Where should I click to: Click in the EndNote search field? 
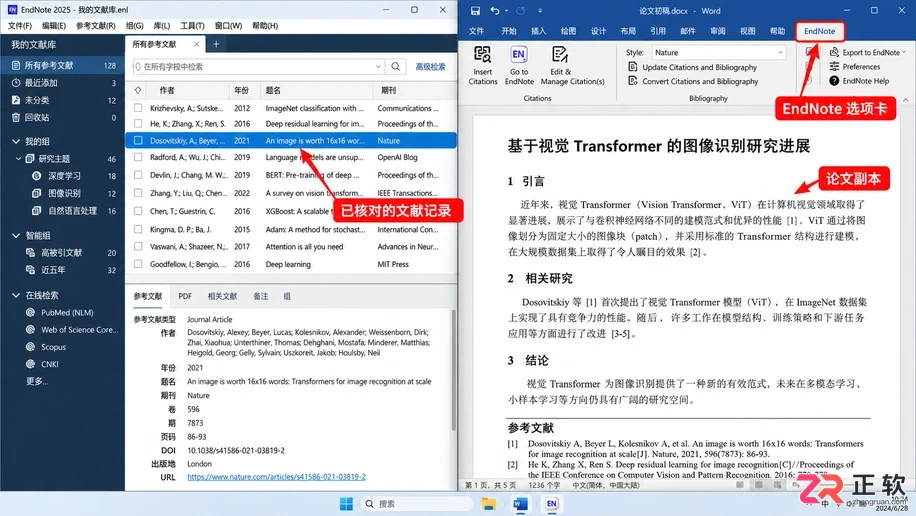click(x=257, y=67)
